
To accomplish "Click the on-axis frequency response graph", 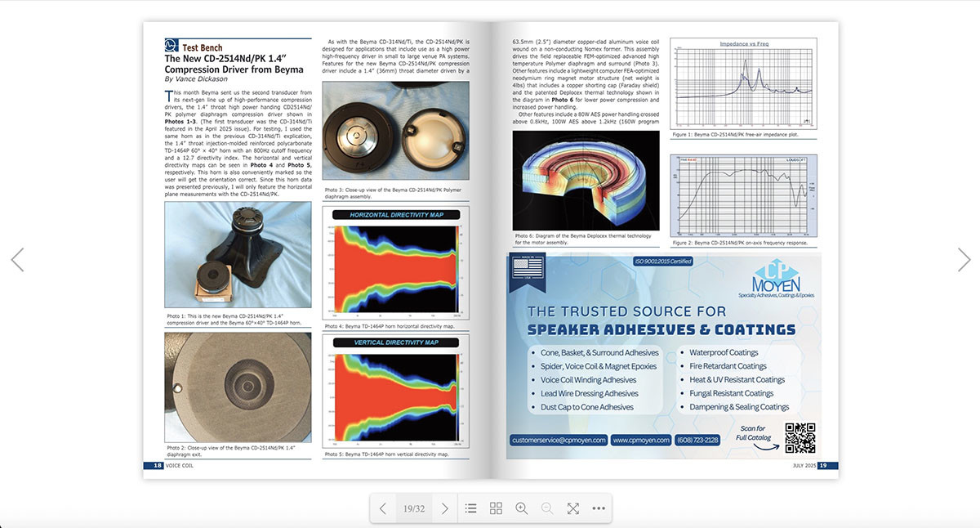I will click(744, 195).
